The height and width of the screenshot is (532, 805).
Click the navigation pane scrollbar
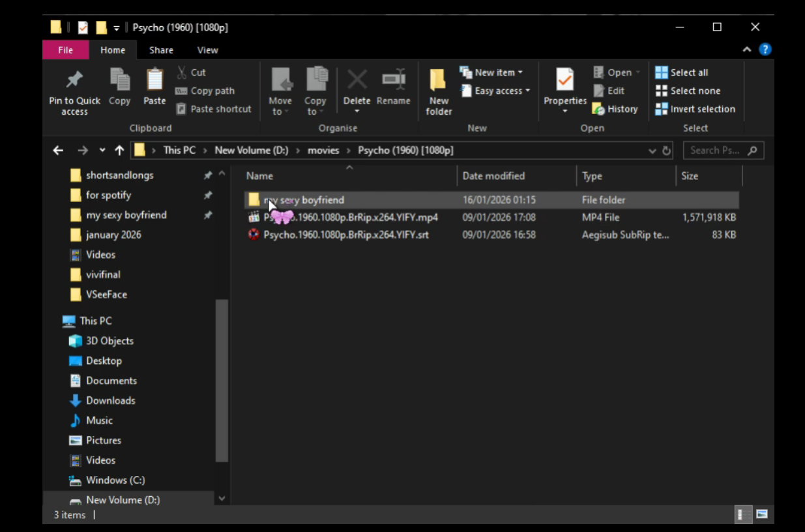tap(222, 379)
